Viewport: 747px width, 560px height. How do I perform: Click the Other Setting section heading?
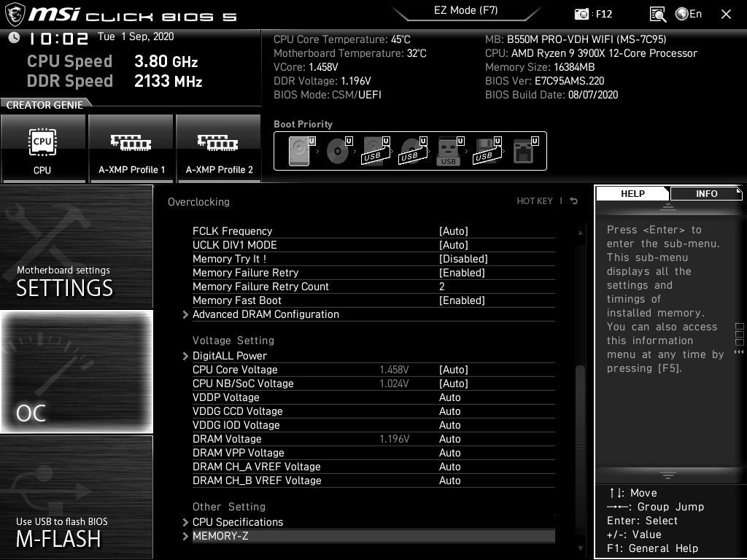click(229, 507)
